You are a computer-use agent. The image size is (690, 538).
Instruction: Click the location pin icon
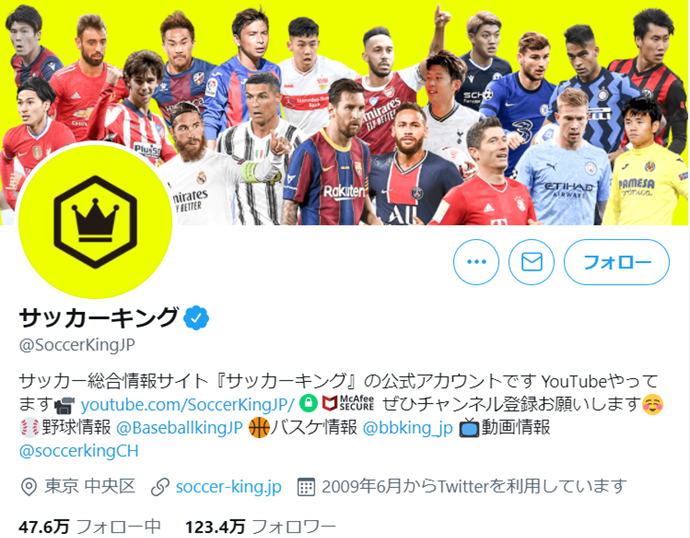(x=29, y=487)
